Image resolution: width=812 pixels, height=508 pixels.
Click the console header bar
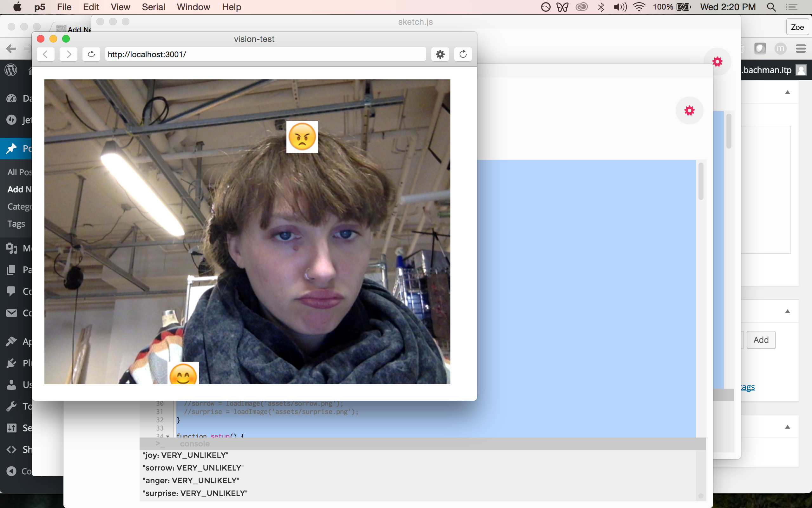[423, 444]
